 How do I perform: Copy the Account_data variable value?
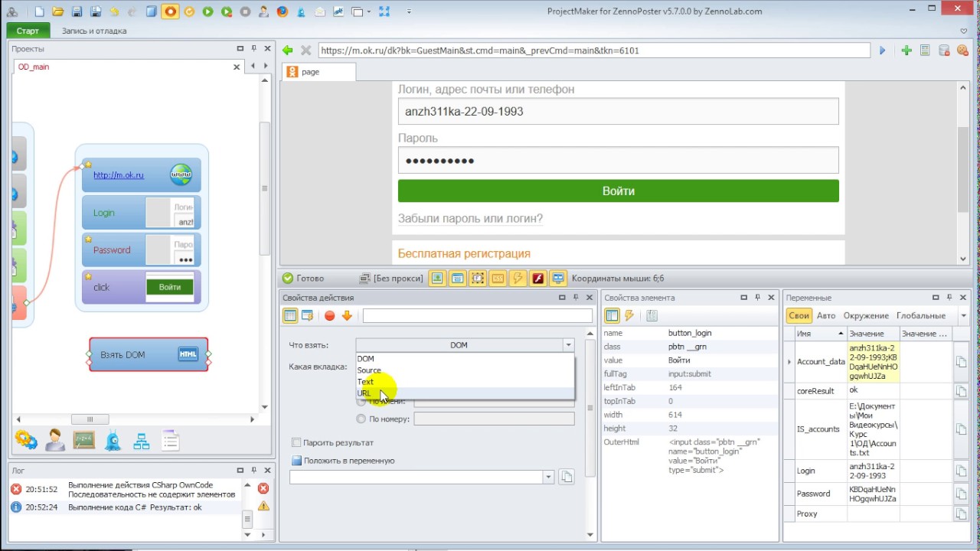(961, 362)
